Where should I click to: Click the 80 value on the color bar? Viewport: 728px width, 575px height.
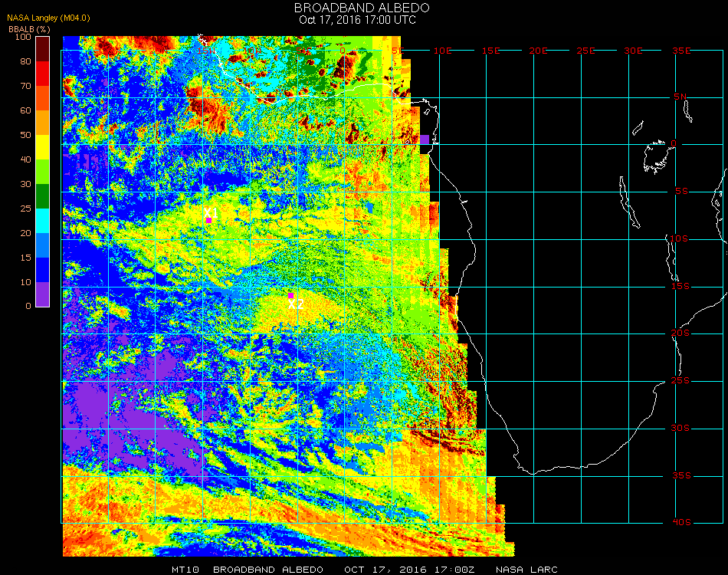pyautogui.click(x=25, y=61)
